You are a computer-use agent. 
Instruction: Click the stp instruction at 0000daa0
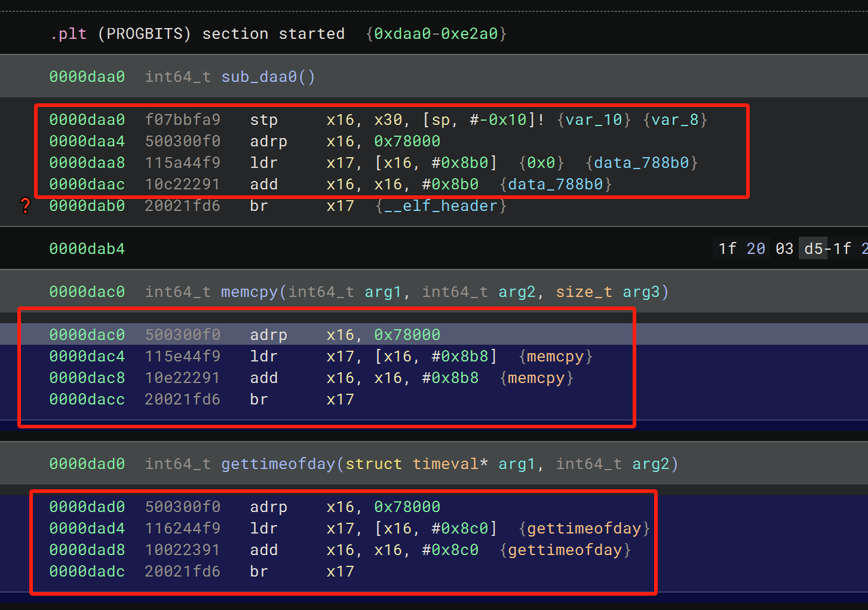click(x=264, y=119)
